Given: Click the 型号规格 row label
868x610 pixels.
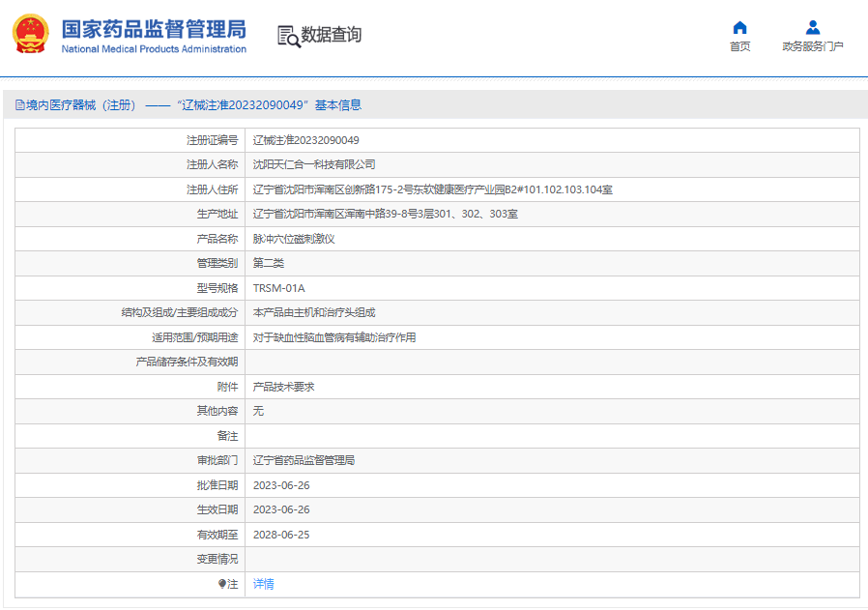Looking at the screenshot, I should click(217, 288).
